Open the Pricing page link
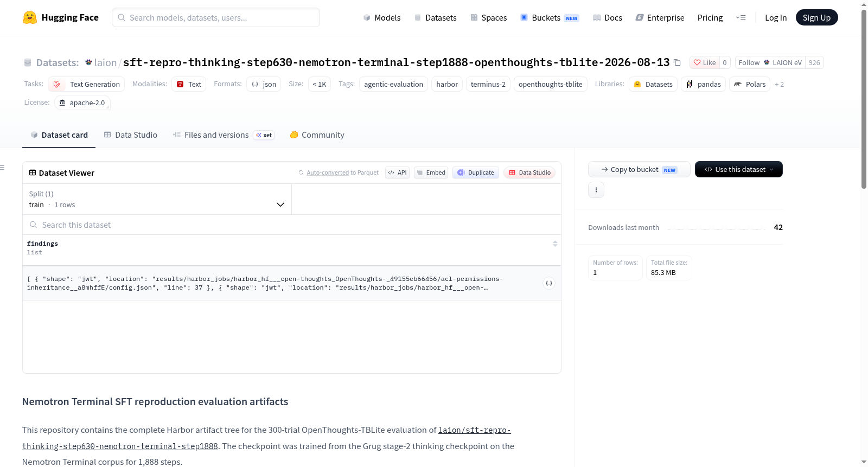This screenshot has width=868, height=467. [x=710, y=17]
